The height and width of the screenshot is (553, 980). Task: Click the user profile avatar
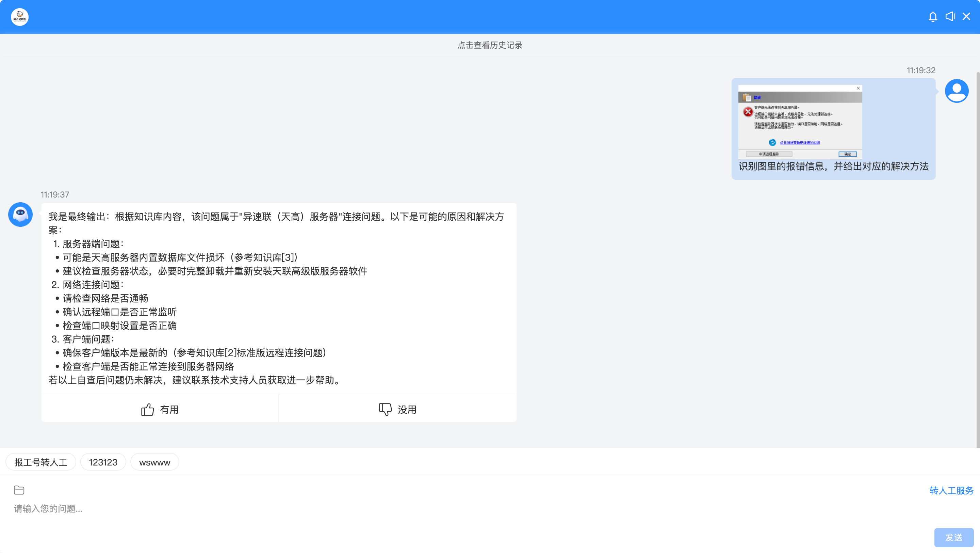coord(957,91)
